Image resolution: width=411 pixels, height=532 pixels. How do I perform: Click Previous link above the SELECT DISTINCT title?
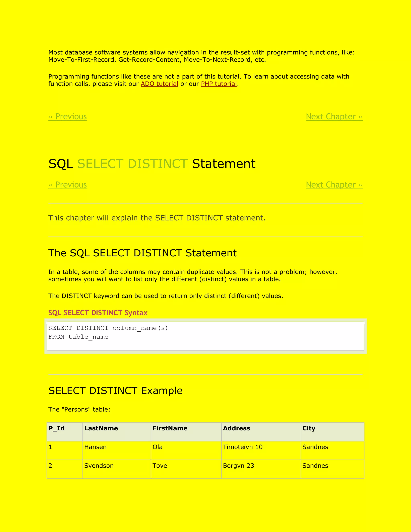tap(67, 117)
